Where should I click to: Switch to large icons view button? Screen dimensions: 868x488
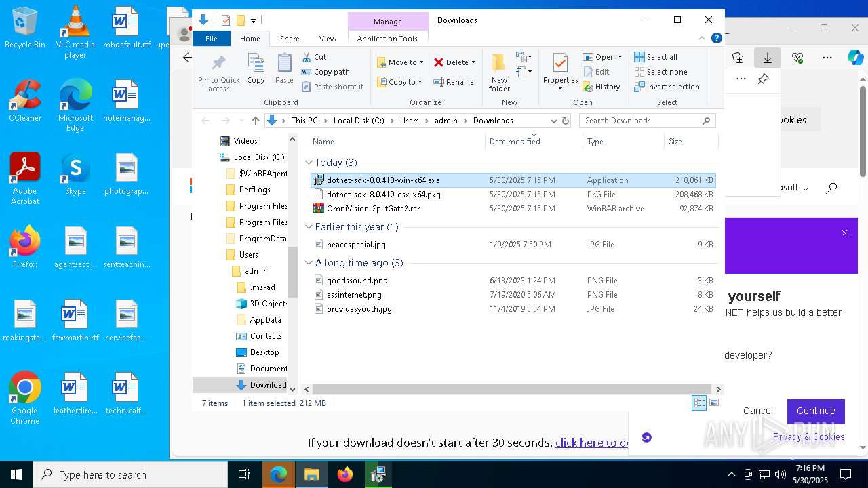(x=713, y=403)
